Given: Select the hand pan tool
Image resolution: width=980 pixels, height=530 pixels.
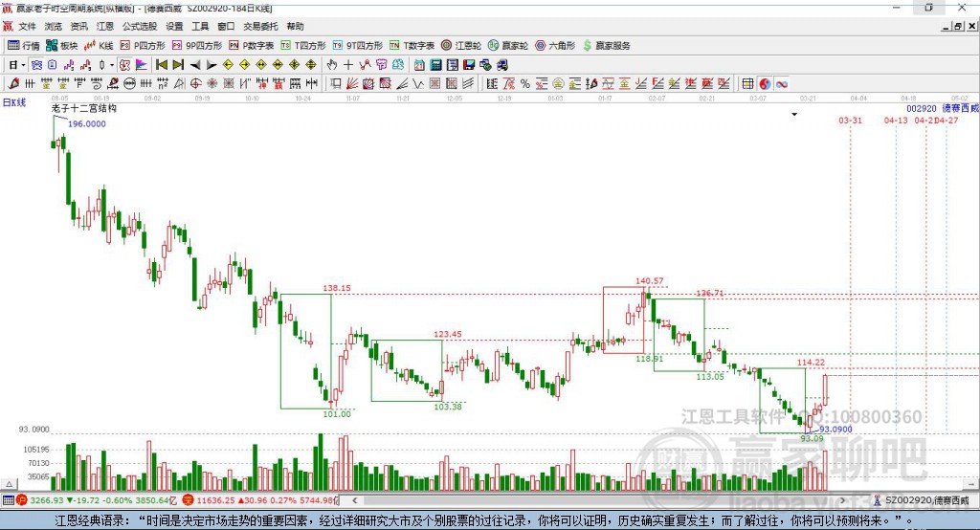Looking at the screenshot, I should click(332, 65).
